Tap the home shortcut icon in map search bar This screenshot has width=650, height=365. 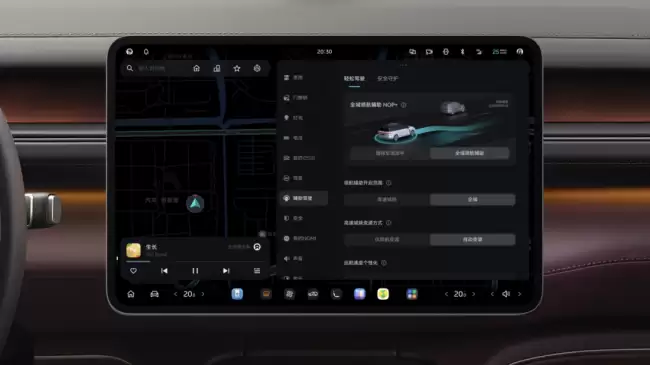tap(196, 68)
